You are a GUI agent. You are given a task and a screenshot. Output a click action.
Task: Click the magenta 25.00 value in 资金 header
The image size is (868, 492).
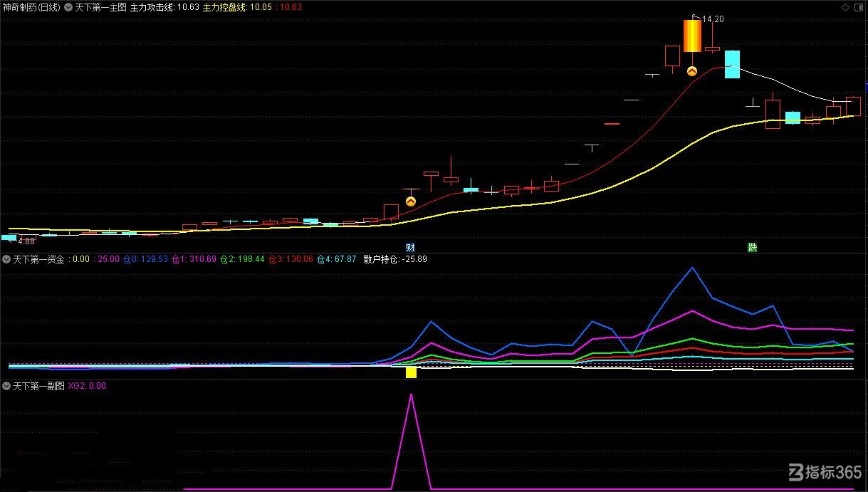(x=108, y=259)
